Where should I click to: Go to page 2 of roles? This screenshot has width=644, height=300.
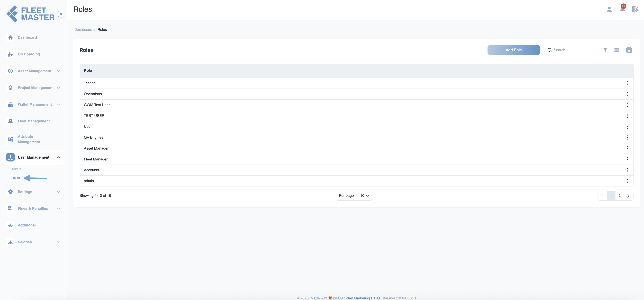(619, 196)
